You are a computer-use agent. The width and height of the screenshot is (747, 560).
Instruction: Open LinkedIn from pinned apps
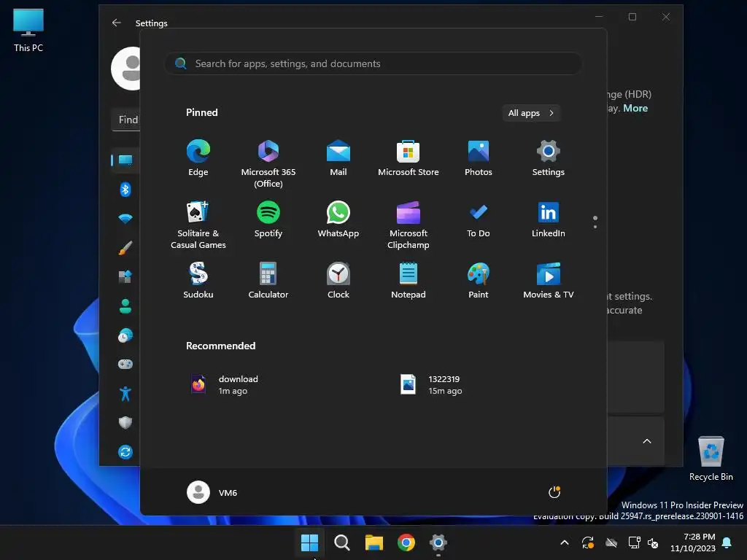[x=549, y=219]
